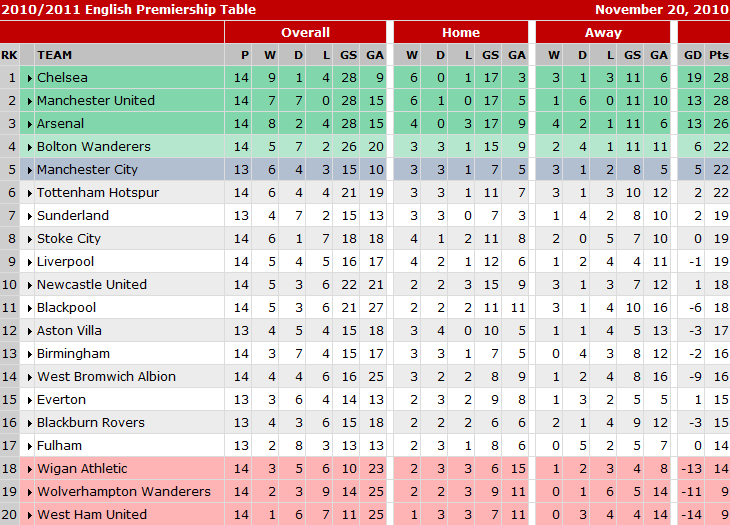The width and height of the screenshot is (730, 525).
Task: Sort by the Pts column header
Action: (718, 55)
